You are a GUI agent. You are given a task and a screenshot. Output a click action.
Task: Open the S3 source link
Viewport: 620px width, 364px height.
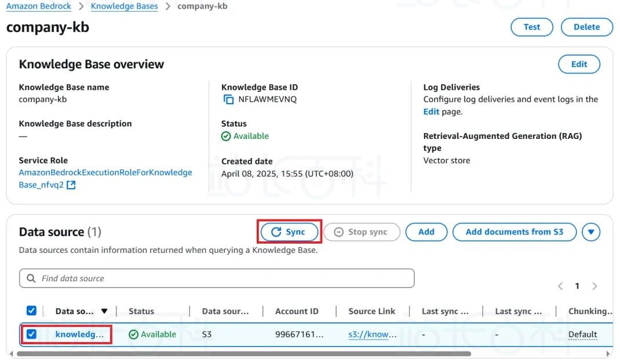[373, 334]
